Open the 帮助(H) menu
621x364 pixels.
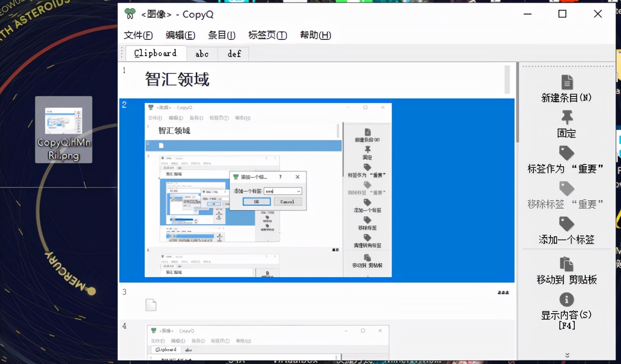click(x=315, y=35)
